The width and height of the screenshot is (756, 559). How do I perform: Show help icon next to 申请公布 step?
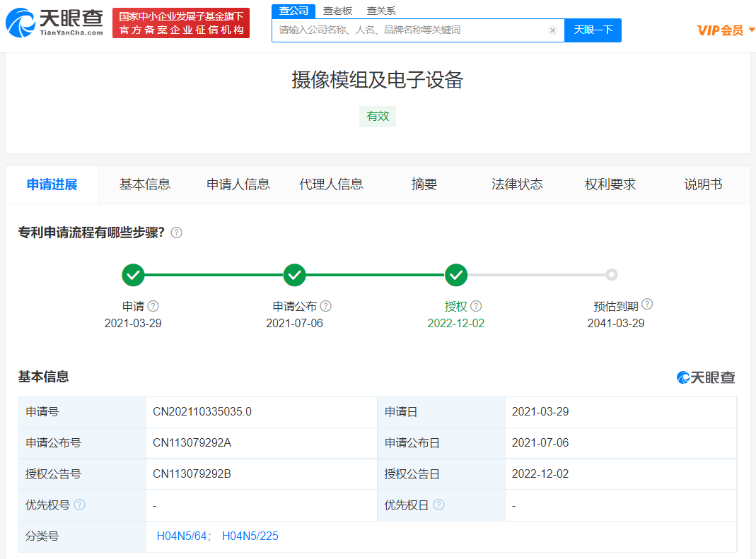pos(326,306)
